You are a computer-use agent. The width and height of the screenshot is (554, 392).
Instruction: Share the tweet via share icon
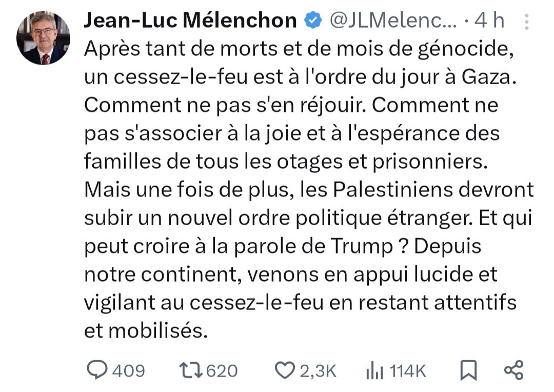pyautogui.click(x=513, y=370)
